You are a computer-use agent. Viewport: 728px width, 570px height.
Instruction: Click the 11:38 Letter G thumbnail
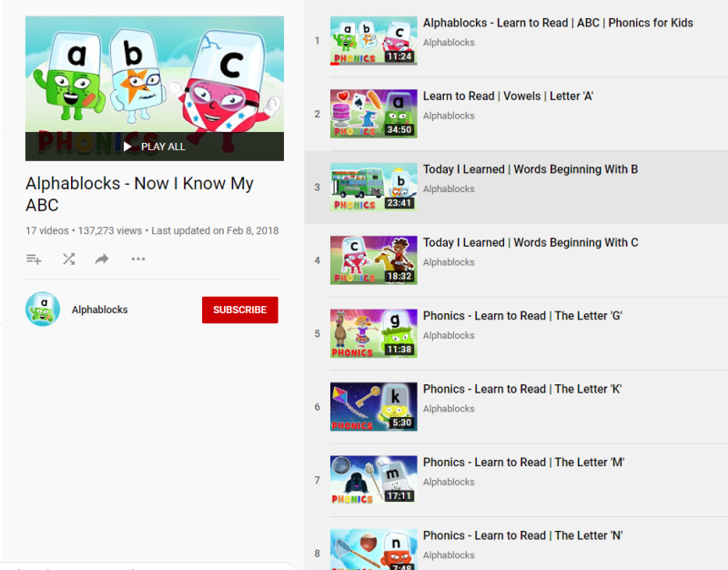tap(374, 333)
